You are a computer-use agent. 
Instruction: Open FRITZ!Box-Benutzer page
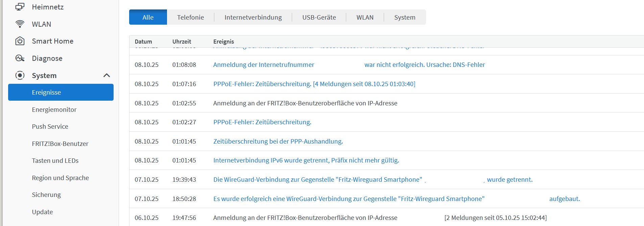tap(60, 144)
